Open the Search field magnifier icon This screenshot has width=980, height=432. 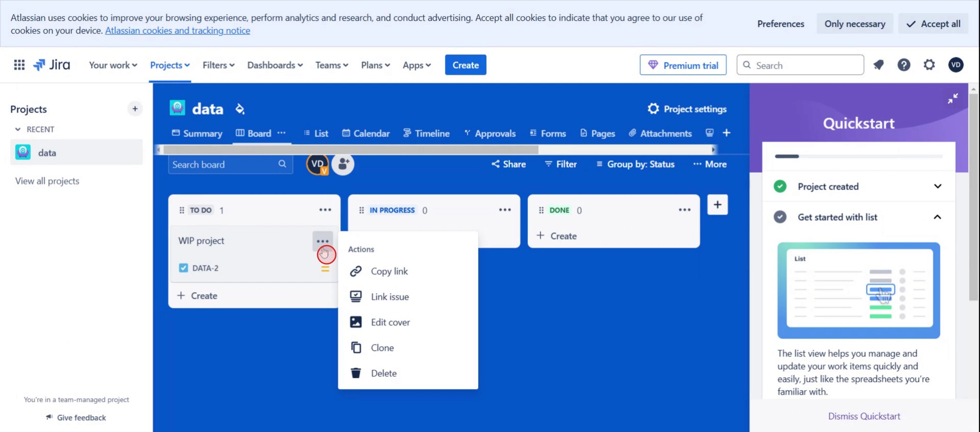click(x=748, y=65)
